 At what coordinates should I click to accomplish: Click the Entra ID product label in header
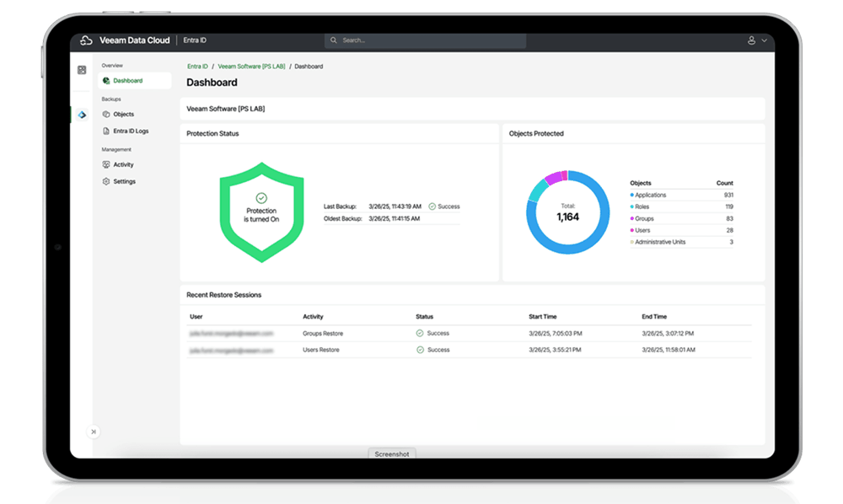(x=195, y=40)
